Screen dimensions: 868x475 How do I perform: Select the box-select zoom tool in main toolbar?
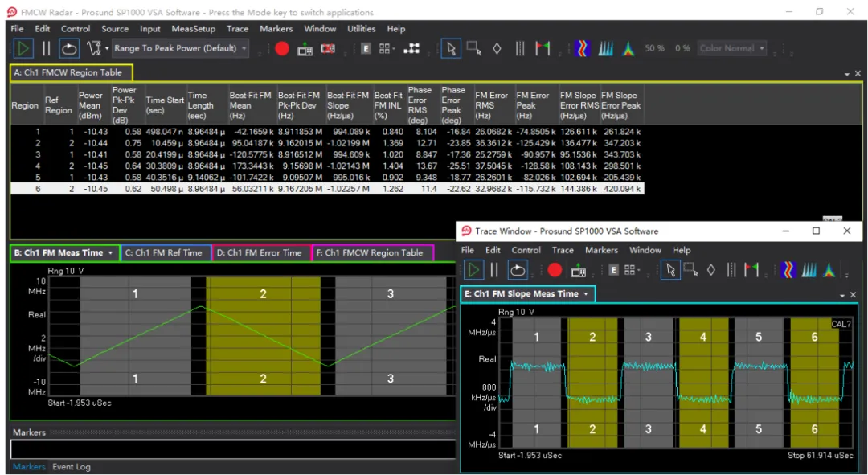pos(474,49)
